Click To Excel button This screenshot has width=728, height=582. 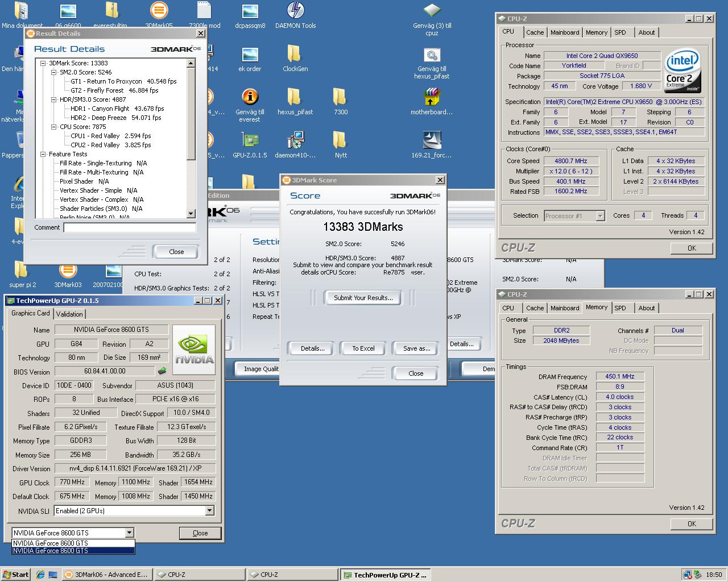(x=363, y=348)
